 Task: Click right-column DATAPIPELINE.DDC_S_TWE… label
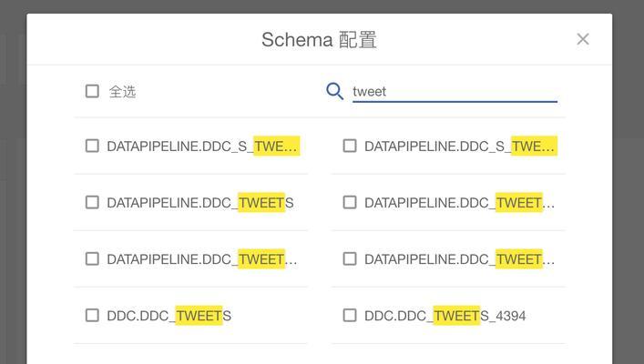[x=460, y=147]
